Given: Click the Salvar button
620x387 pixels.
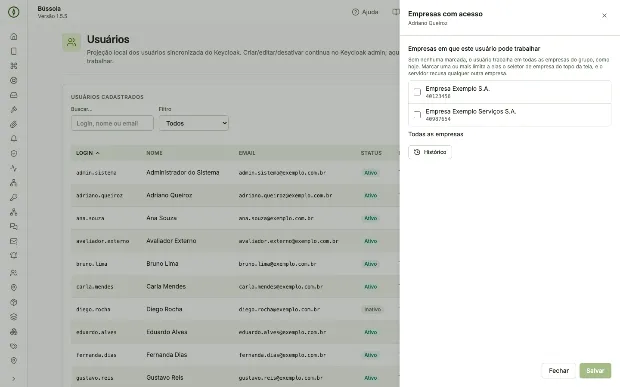Looking at the screenshot, I should click(595, 371).
